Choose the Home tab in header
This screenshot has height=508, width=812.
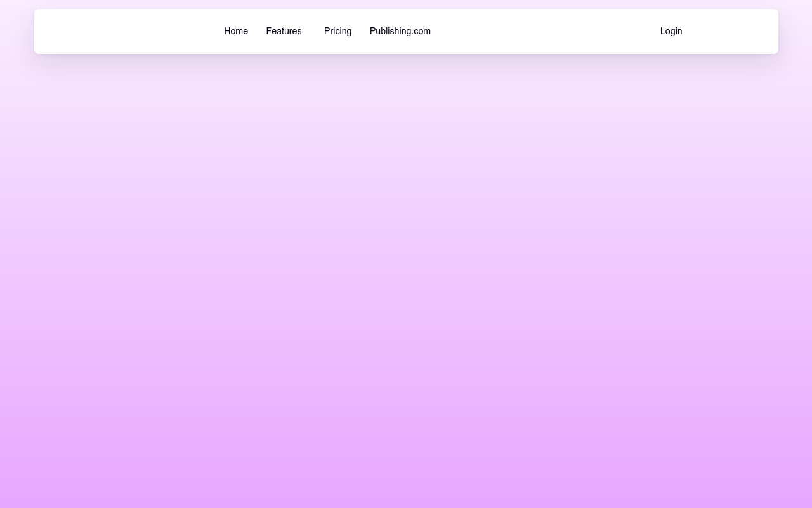(x=235, y=31)
